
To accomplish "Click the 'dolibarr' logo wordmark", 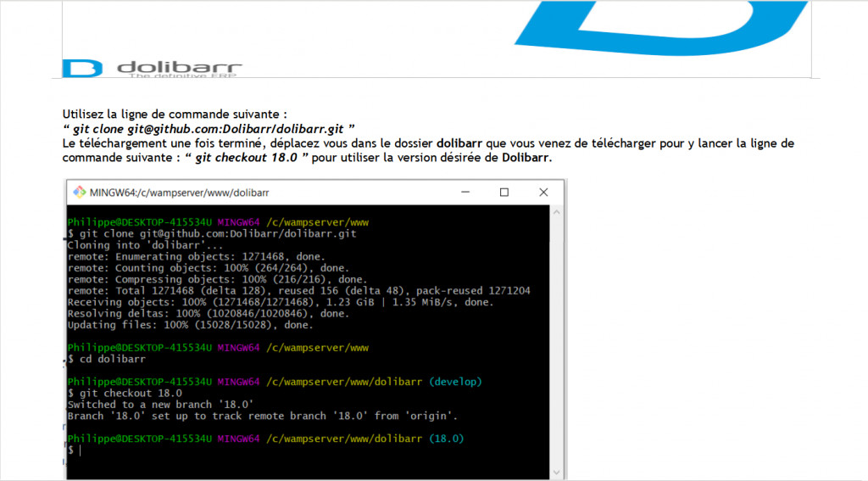I will point(180,68).
